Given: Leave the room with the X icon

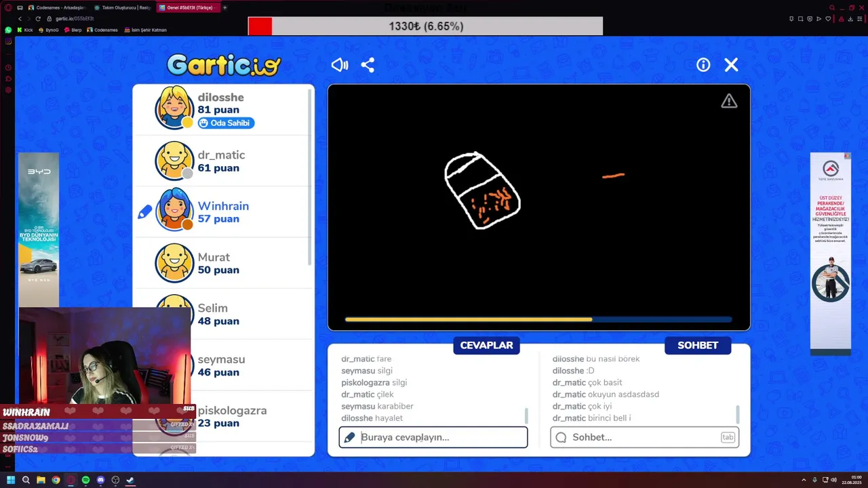Looking at the screenshot, I should point(731,65).
